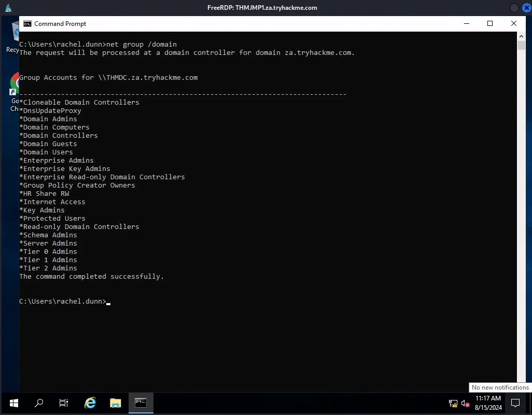This screenshot has height=415, width=532.
Task: Click the 'Server Admins' group line
Action: (x=48, y=244)
